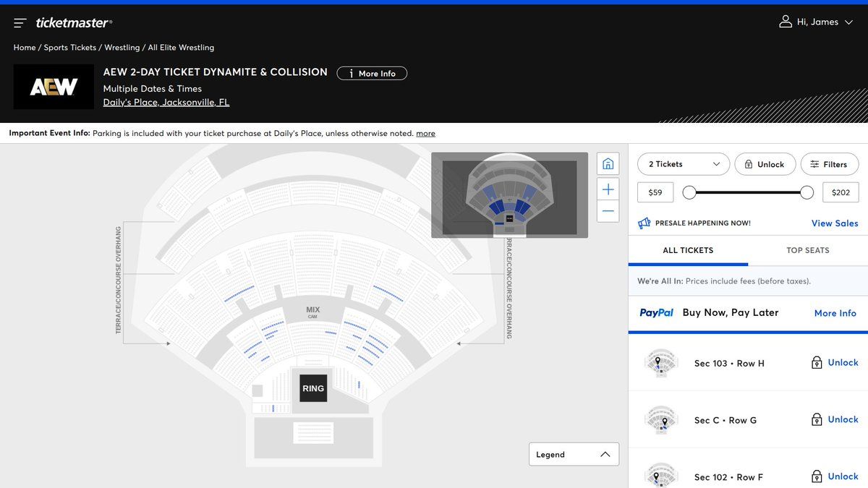
Task: Switch to the TOP SEATS tab
Action: click(x=807, y=250)
